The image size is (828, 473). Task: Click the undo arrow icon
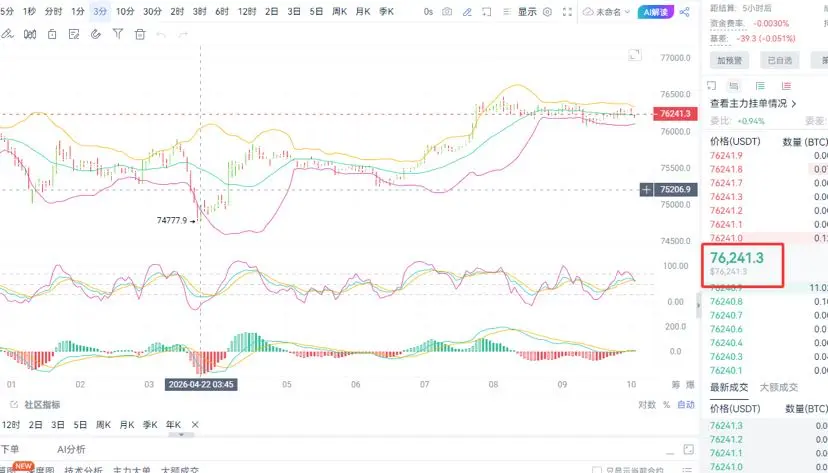(161, 35)
